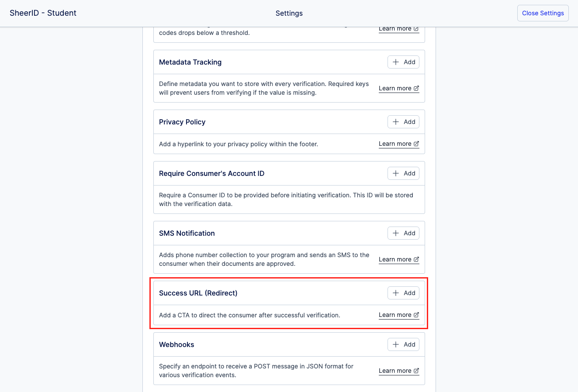Add Metadata Tracking setting
Image resolution: width=578 pixels, height=392 pixels.
click(x=403, y=62)
